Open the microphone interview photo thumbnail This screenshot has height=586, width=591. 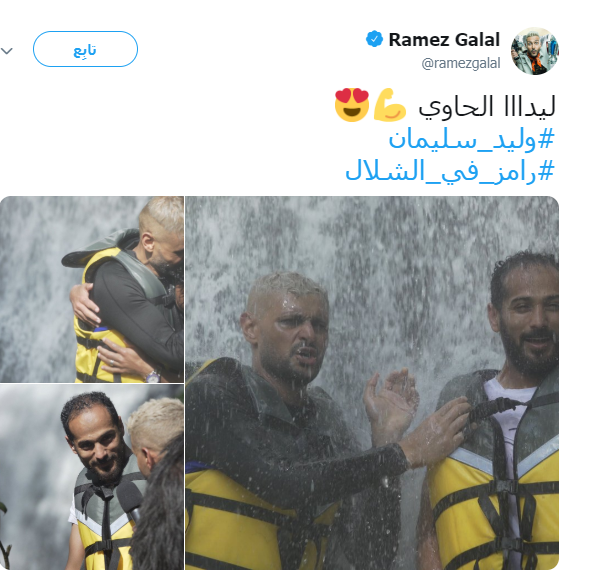[92, 477]
